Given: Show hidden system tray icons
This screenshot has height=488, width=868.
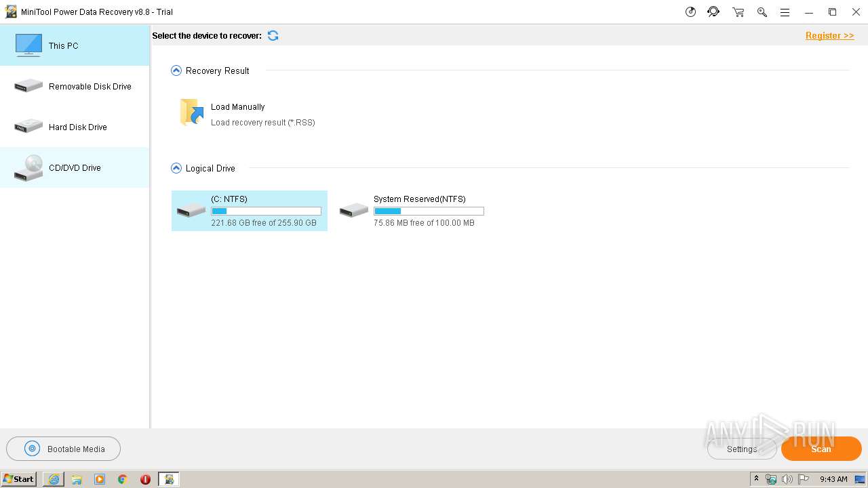Looking at the screenshot, I should (x=756, y=479).
